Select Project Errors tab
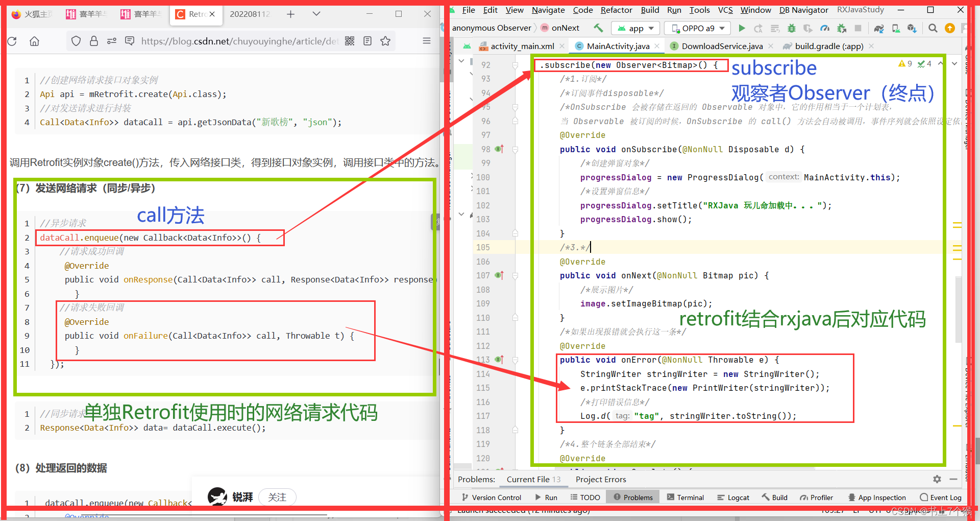This screenshot has height=521, width=980. tap(601, 479)
